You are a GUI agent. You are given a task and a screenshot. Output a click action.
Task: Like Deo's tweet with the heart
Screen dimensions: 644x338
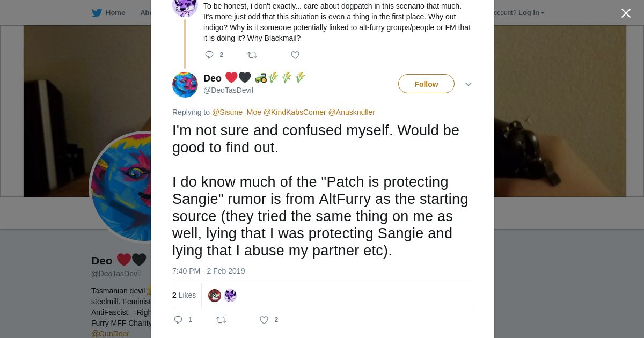pos(264,320)
